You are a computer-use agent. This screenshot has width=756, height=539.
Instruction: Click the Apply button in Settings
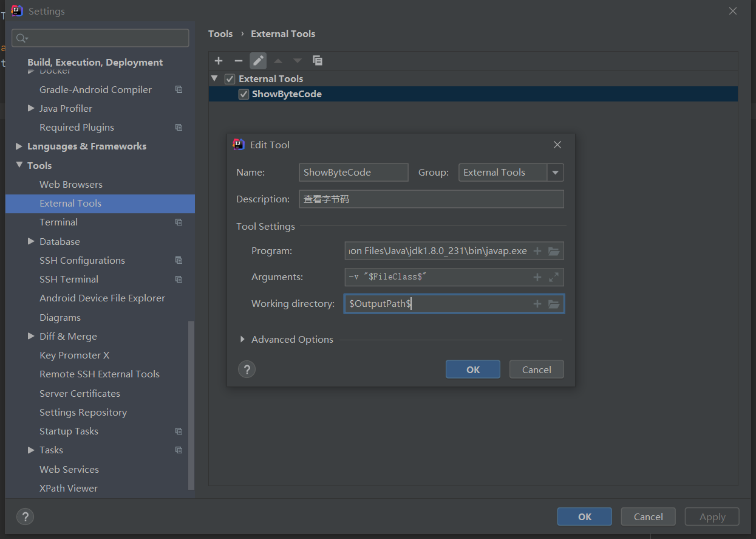click(712, 517)
